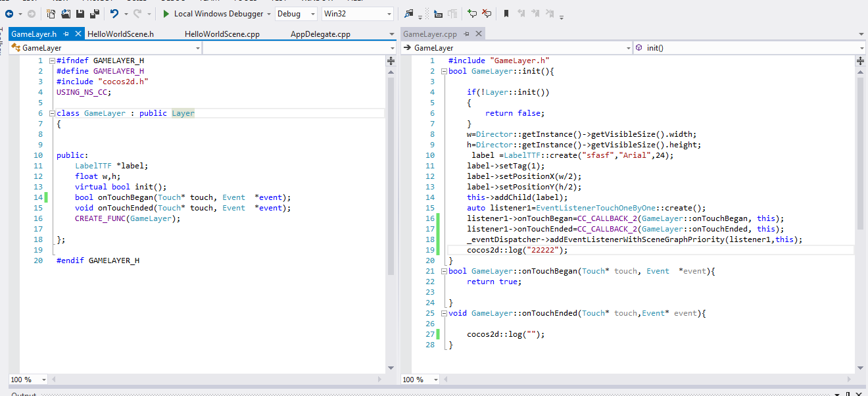Switch to the GameLayer.cpp tab
Image resolution: width=868 pixels, height=396 pixels.
[x=430, y=34]
